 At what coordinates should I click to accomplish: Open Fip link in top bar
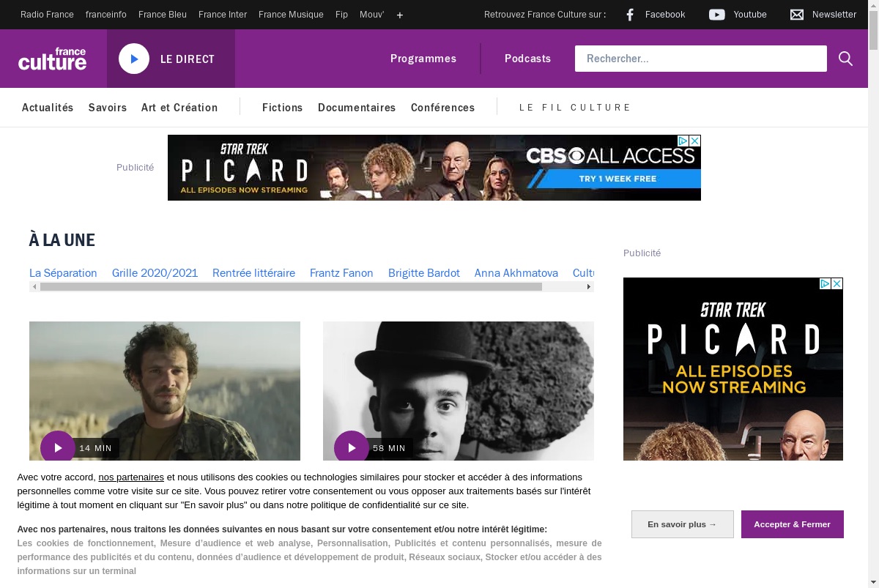(341, 15)
